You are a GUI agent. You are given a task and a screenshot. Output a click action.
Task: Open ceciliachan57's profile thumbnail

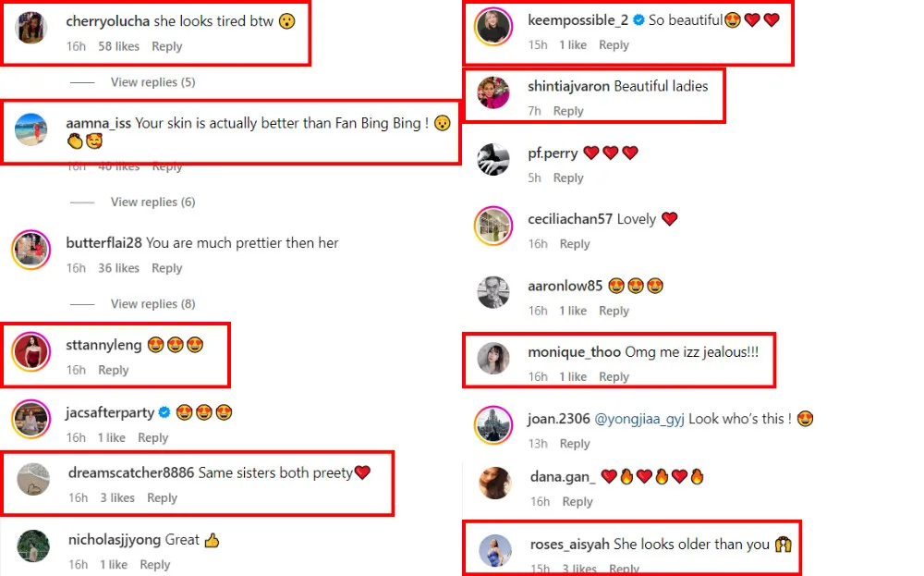point(493,226)
